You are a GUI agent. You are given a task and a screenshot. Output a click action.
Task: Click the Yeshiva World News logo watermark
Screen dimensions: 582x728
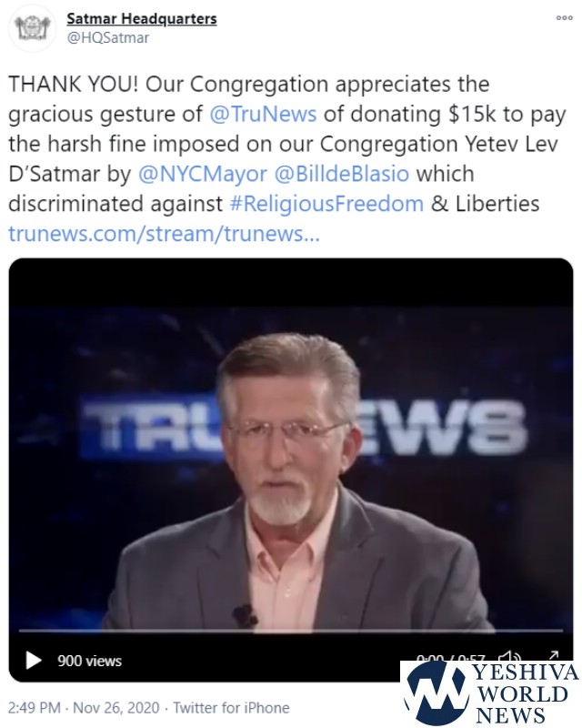[x=491, y=693]
